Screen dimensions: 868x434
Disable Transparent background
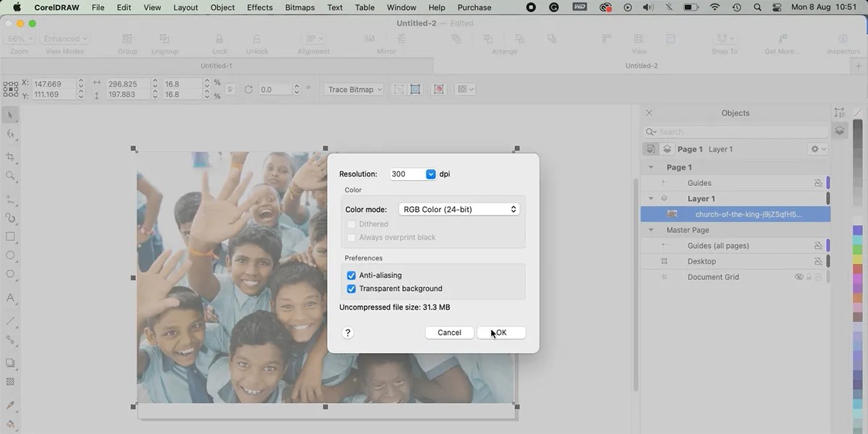click(351, 288)
